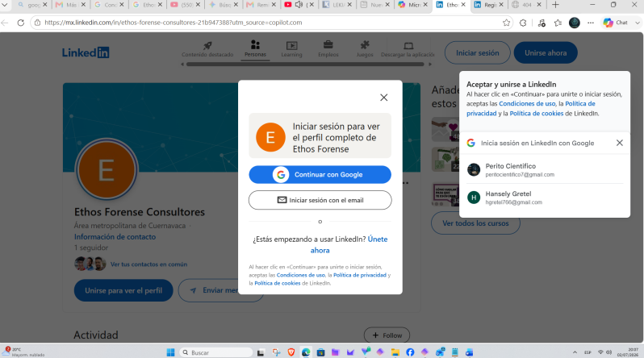Screen dimensions: 644x358
Task: Open the Learning nav item
Action: pos(291,49)
